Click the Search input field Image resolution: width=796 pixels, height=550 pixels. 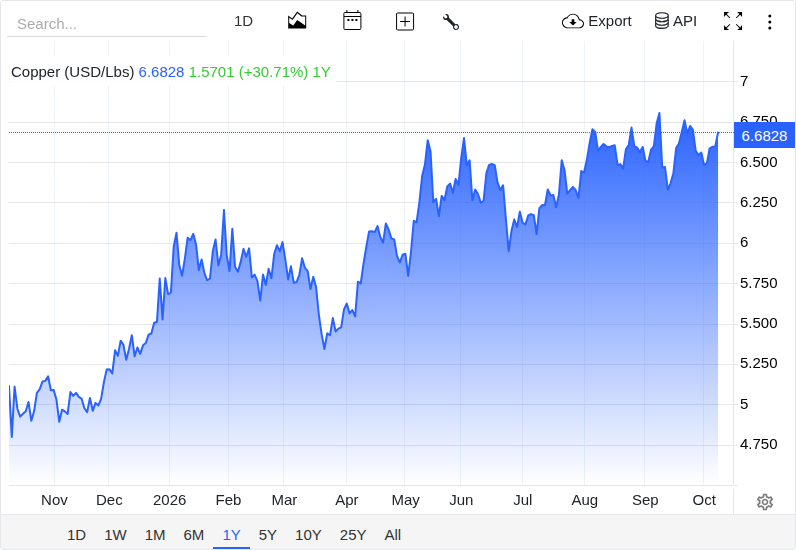[x=107, y=24]
